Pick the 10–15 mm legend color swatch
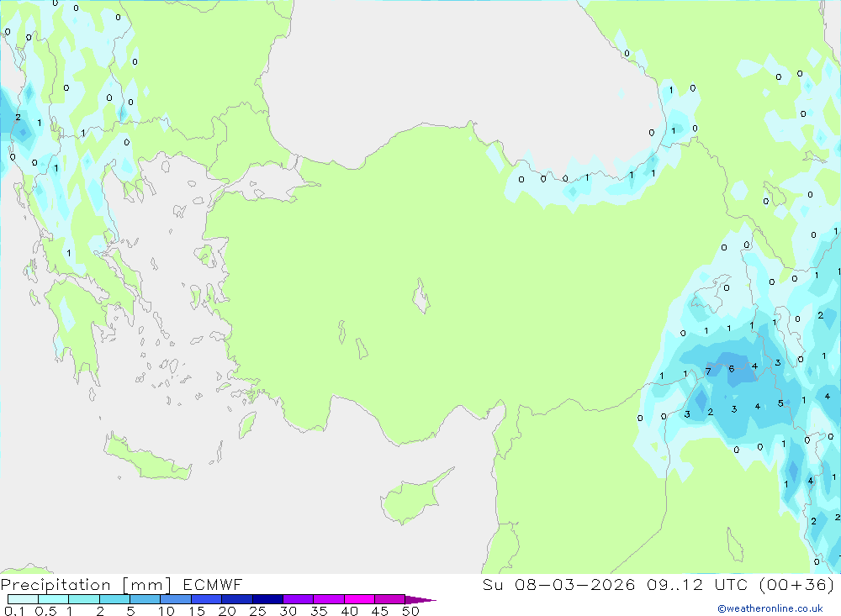The width and height of the screenshot is (841, 616). (176, 599)
